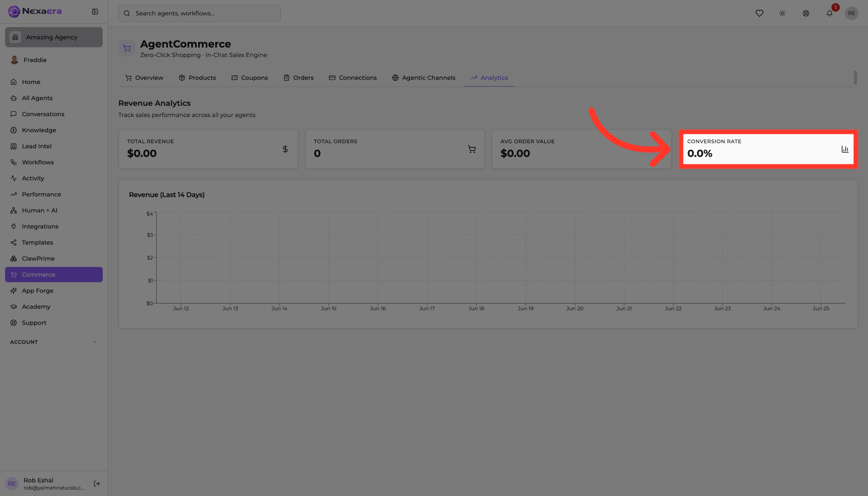
Task: Select Commerce in the sidebar
Action: pos(54,274)
